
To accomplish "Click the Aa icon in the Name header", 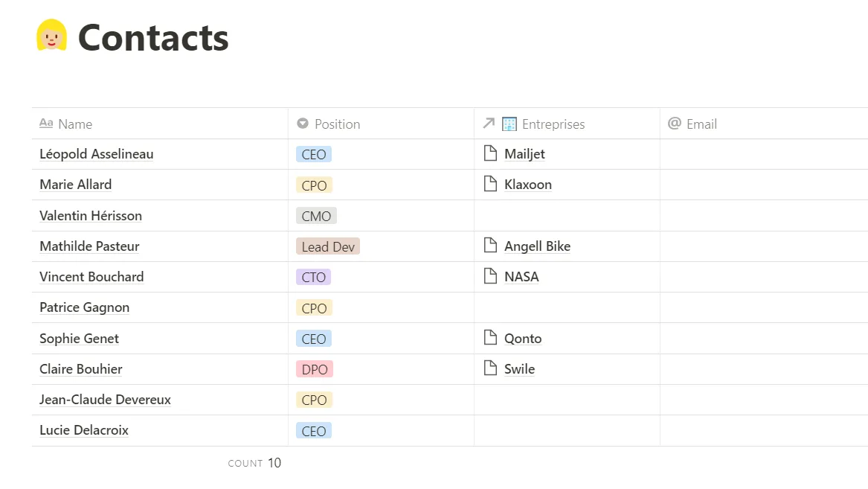I will click(46, 124).
